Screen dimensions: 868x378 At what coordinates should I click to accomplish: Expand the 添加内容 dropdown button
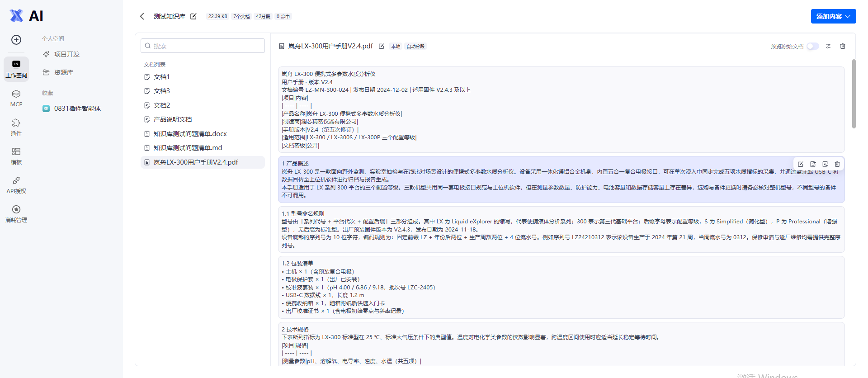(x=833, y=16)
